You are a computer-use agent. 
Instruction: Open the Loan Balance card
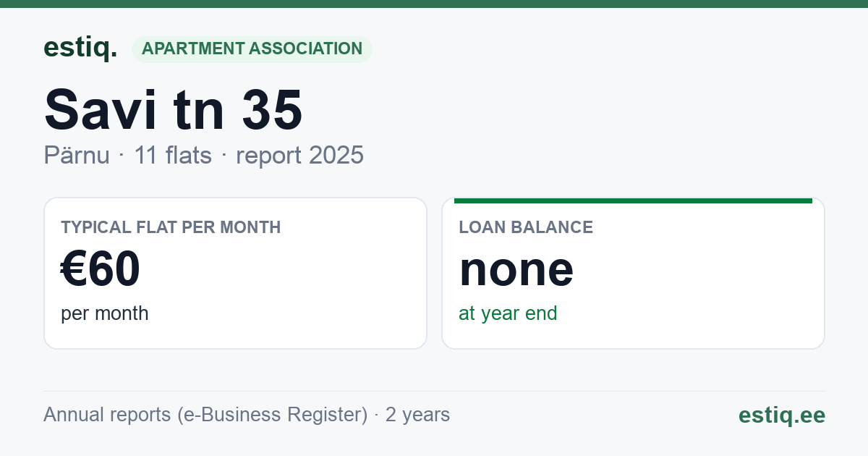(633, 273)
